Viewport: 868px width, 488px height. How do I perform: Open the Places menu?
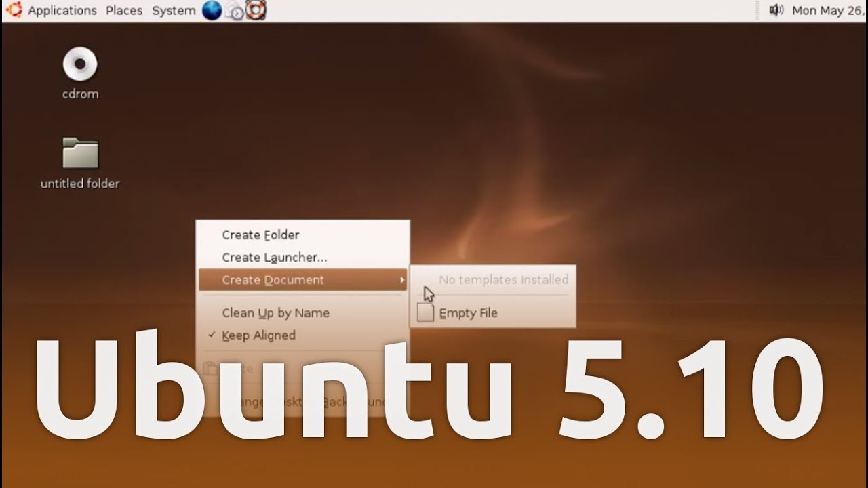[x=124, y=10]
